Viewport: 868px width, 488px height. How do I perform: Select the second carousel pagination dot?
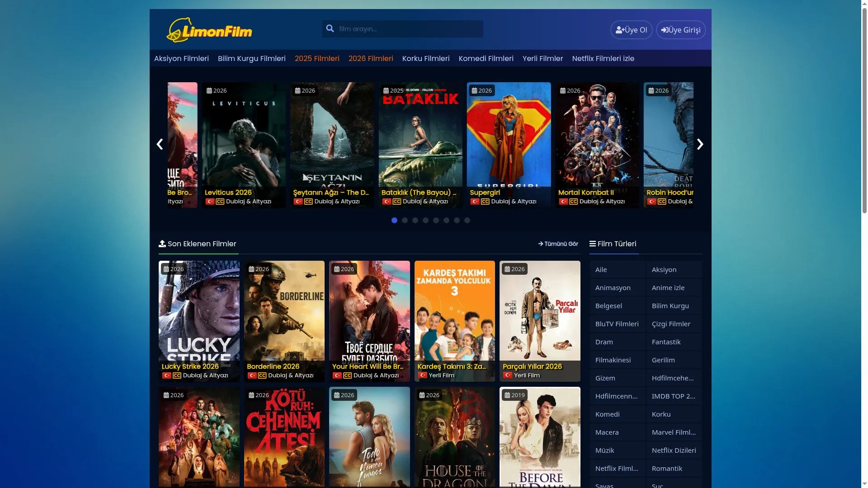coord(405,221)
